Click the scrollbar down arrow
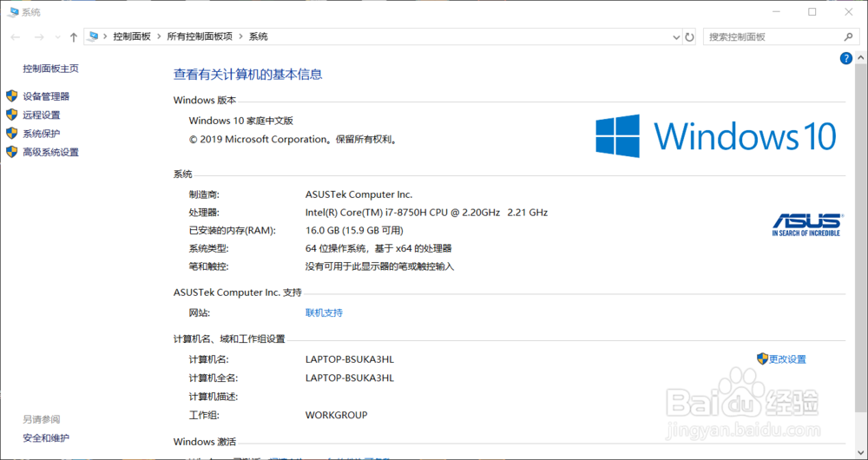This screenshot has height=460, width=868. (x=861, y=451)
